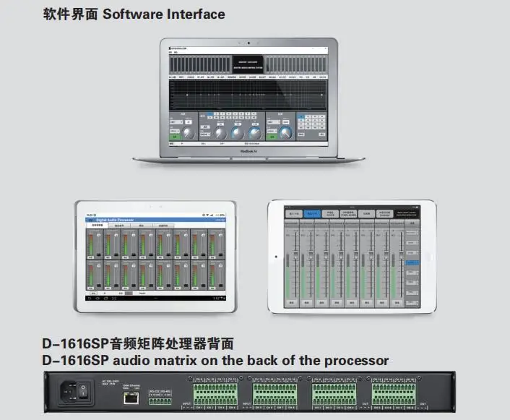Tap the Android recent apps icon

(106, 299)
